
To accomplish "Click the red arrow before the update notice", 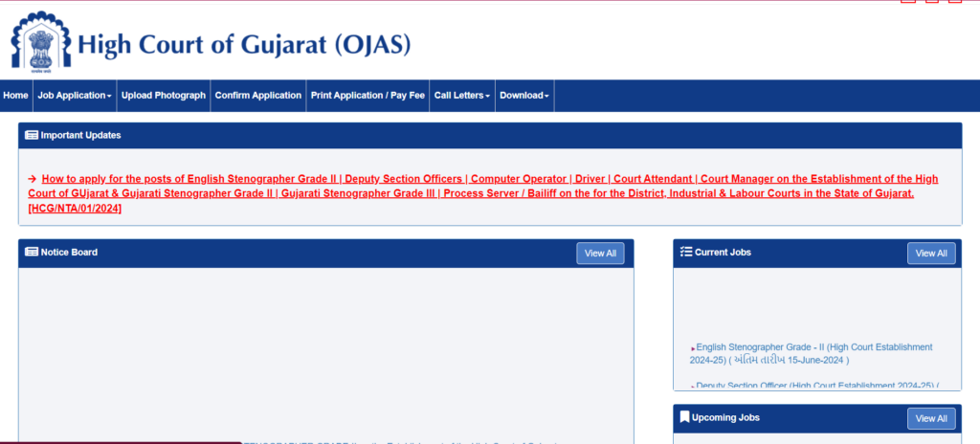I will (x=33, y=179).
